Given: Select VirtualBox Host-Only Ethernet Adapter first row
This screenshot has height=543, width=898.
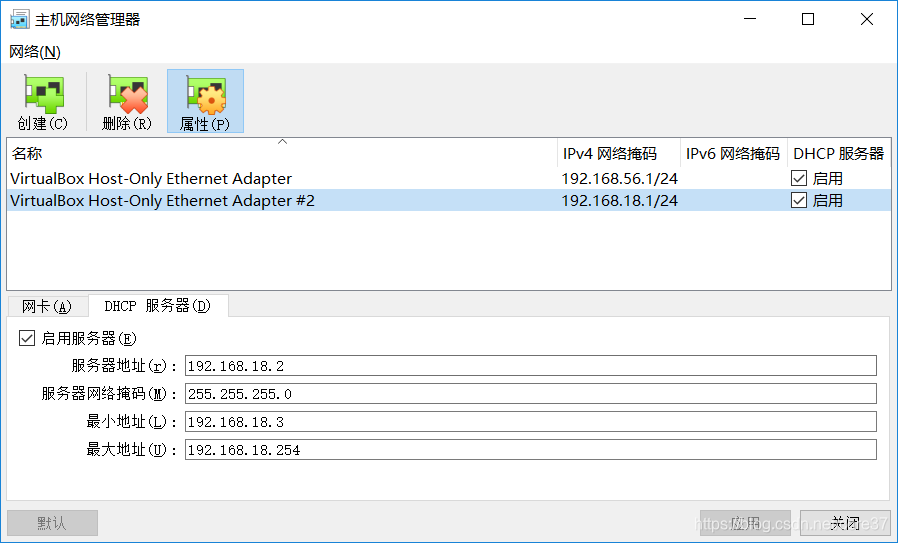Looking at the screenshot, I should click(449, 179).
